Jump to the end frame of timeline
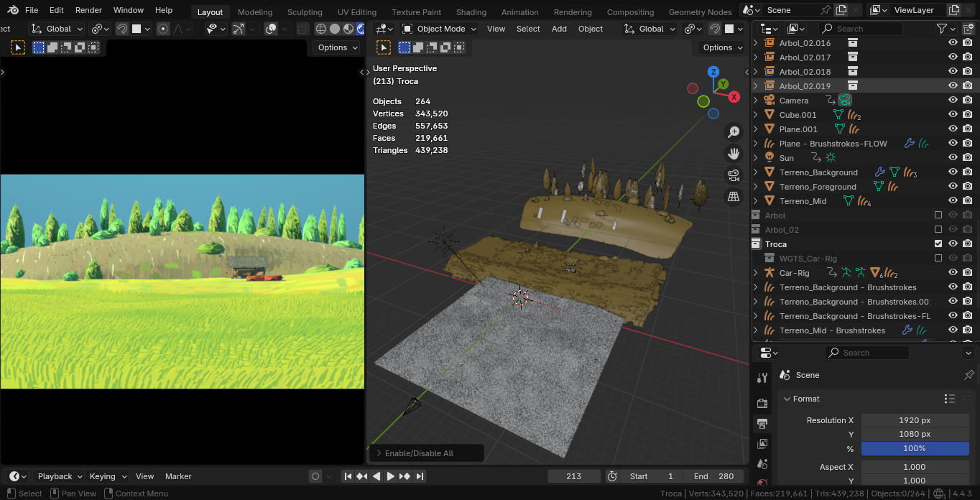 [420, 476]
